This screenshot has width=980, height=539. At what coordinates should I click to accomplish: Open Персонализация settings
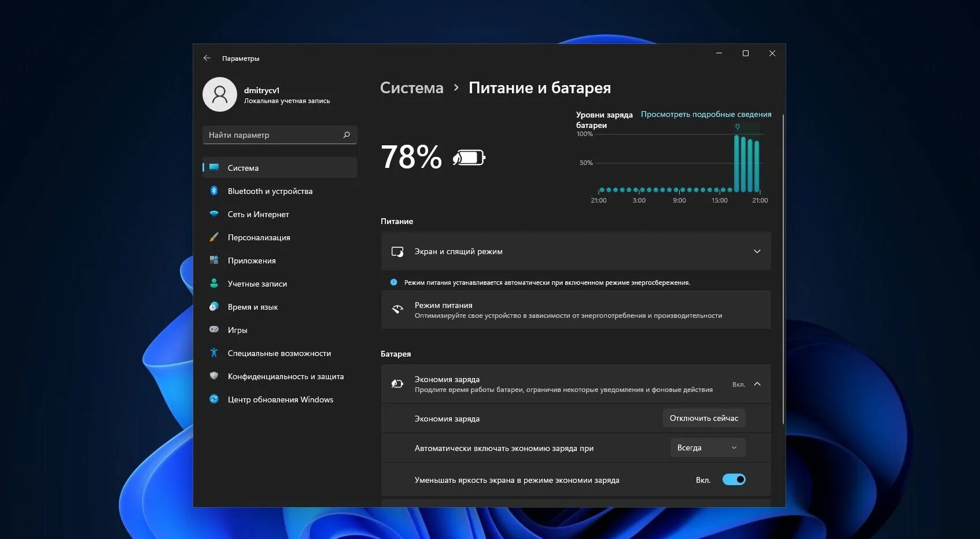[x=280, y=237]
